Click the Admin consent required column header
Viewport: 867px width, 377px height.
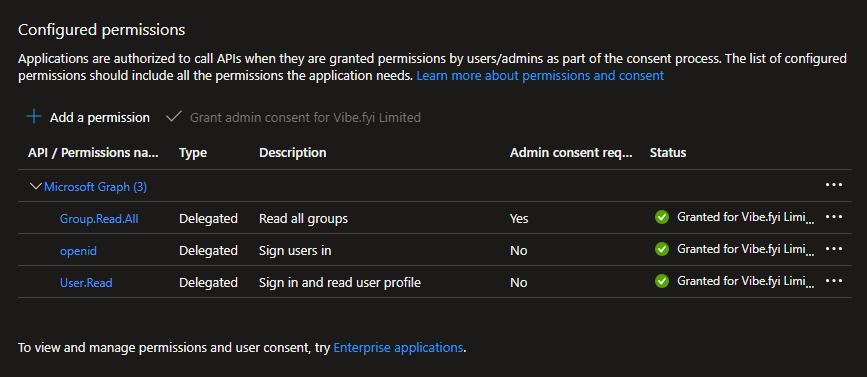571,153
